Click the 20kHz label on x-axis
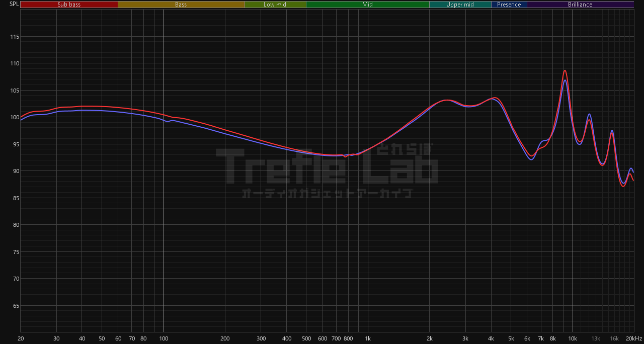Viewport: 644px width, 344px height. [x=633, y=338]
